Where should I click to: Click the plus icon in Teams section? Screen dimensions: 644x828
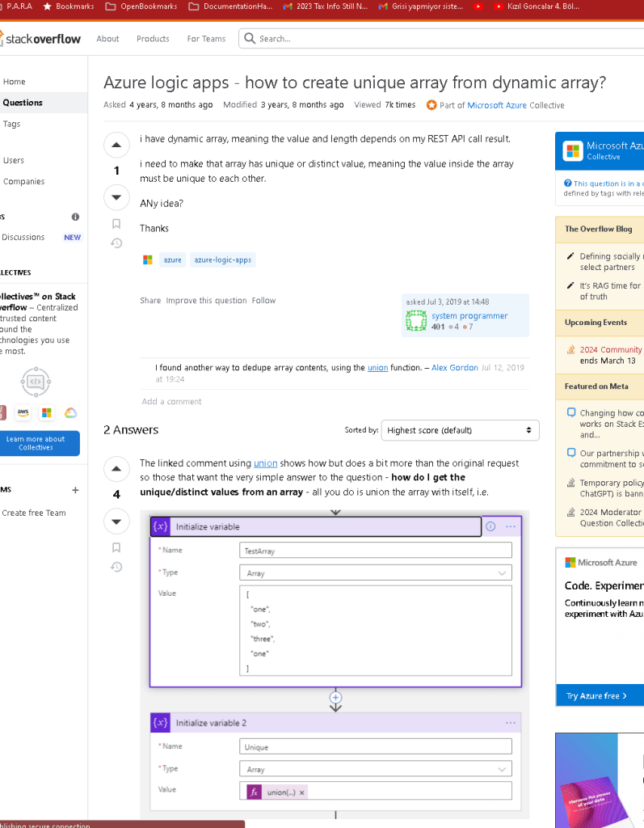75,490
